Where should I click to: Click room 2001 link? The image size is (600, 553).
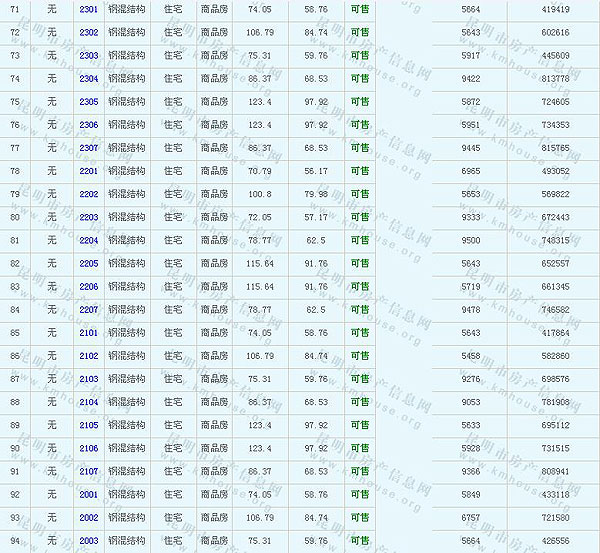click(x=88, y=494)
